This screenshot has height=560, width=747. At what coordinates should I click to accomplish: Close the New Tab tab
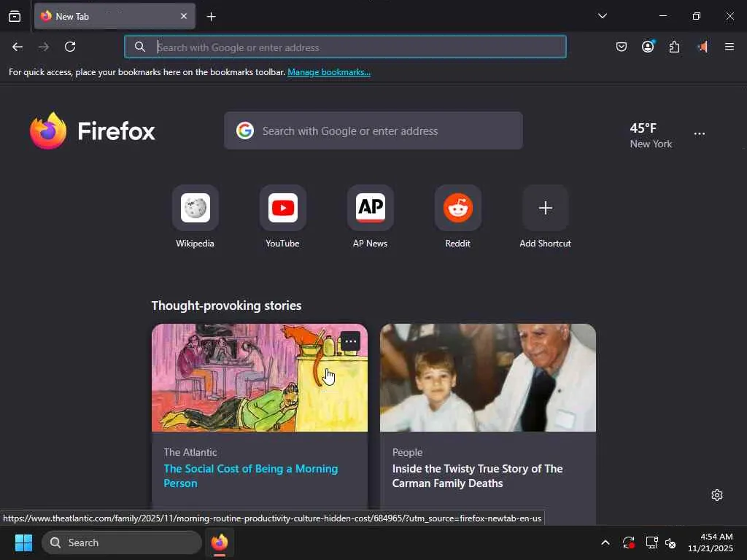(184, 16)
